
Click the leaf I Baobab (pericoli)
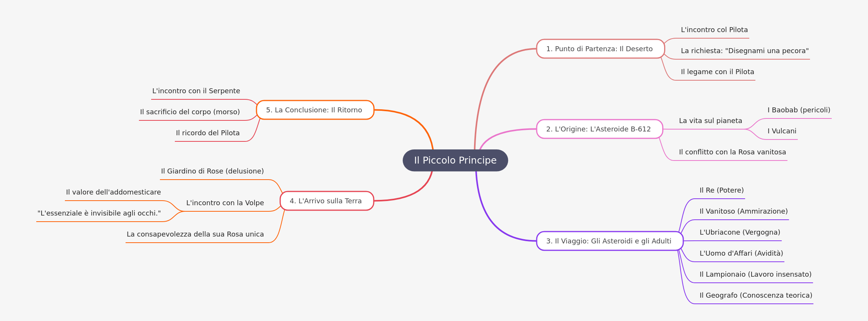pyautogui.click(x=799, y=110)
